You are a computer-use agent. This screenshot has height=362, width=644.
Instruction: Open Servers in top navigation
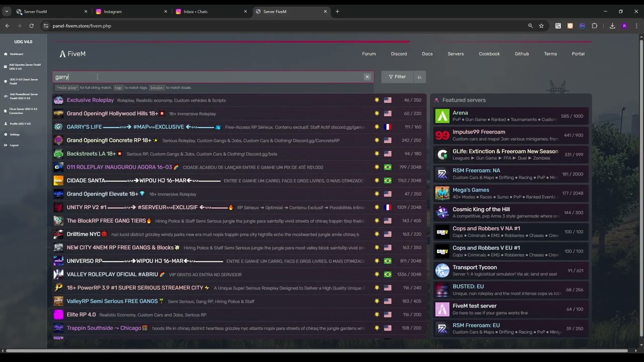pos(456,54)
